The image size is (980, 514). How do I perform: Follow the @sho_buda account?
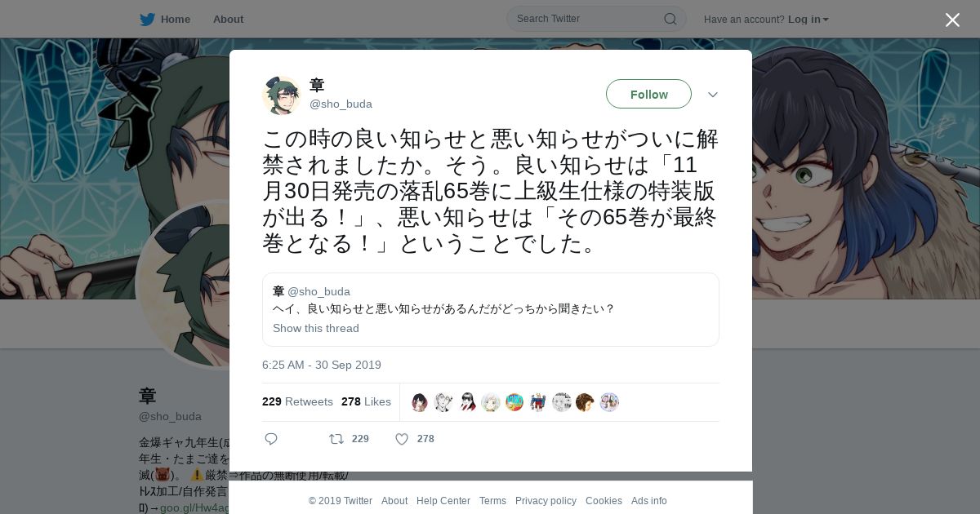(648, 94)
